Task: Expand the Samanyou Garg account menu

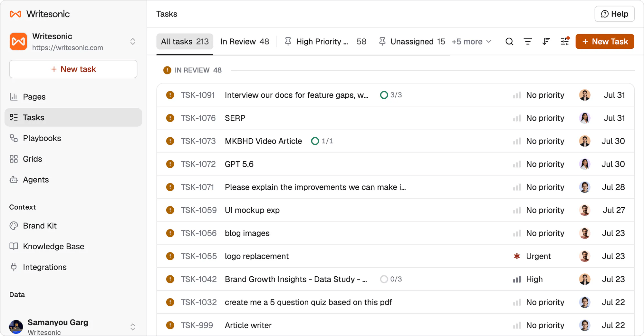Action: [133, 327]
